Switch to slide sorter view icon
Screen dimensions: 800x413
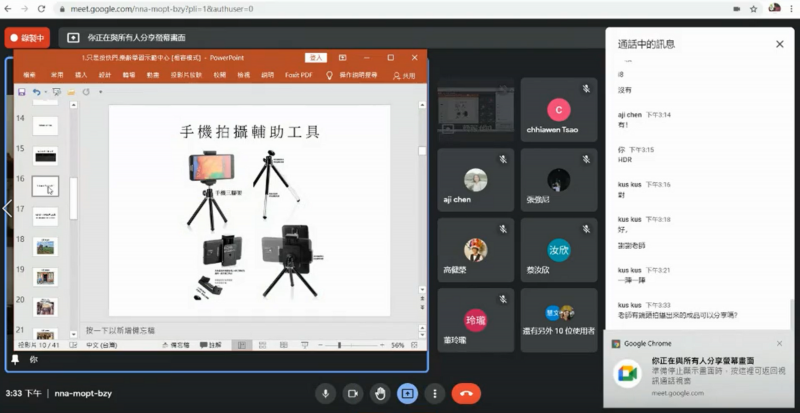coord(262,345)
